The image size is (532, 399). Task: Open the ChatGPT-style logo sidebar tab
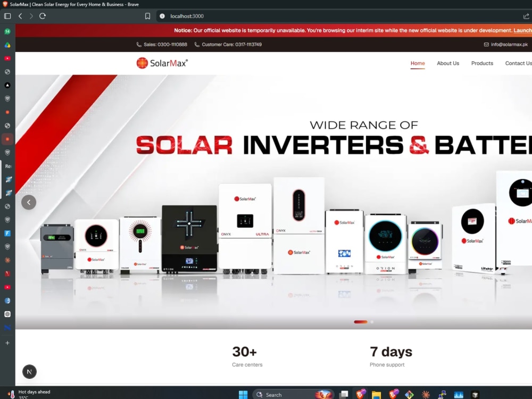pos(7,314)
